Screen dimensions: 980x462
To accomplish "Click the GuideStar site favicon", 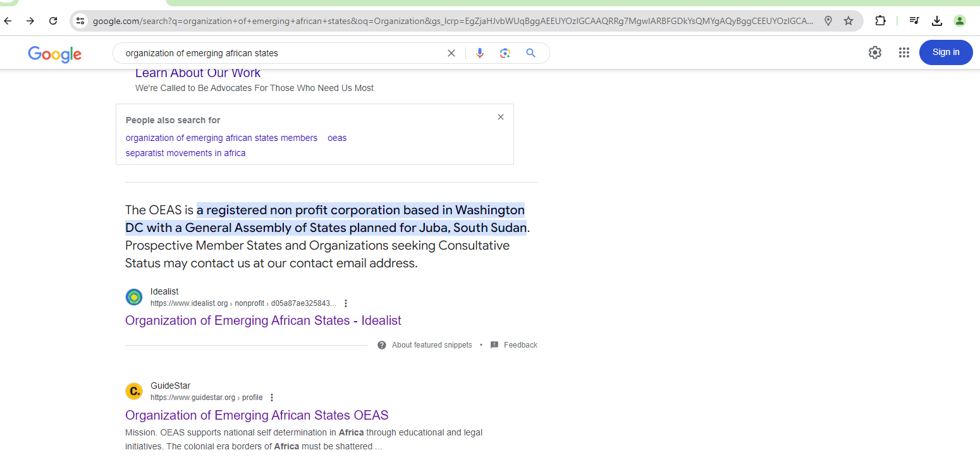I will tap(134, 391).
